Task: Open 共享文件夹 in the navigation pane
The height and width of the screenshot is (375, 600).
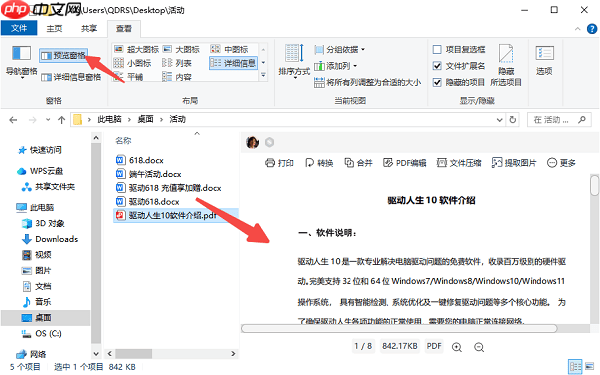Action: pyautogui.click(x=49, y=187)
